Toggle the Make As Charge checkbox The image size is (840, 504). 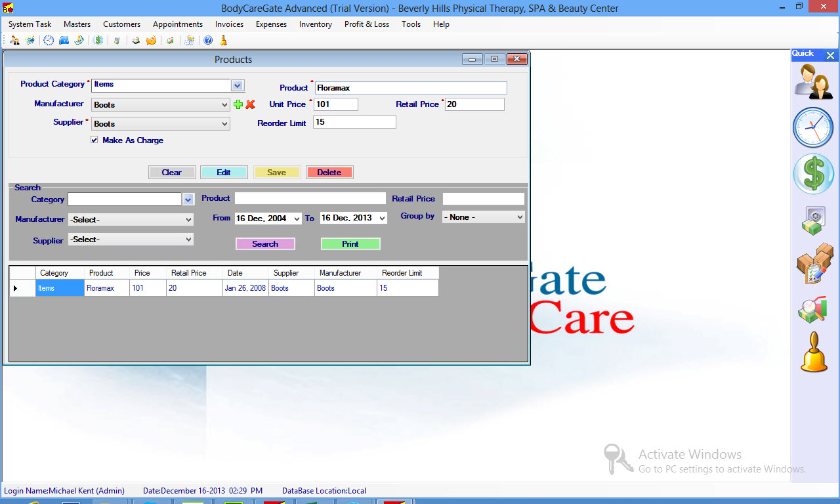point(94,140)
